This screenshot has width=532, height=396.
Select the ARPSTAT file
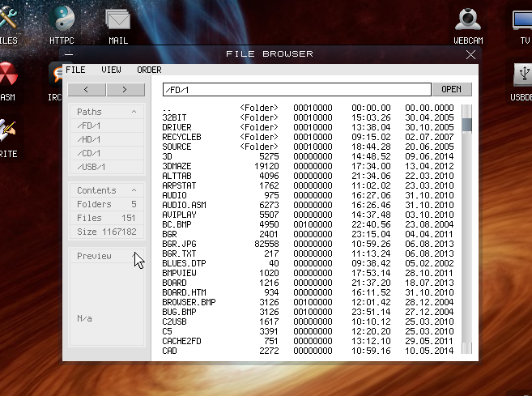click(x=308, y=185)
